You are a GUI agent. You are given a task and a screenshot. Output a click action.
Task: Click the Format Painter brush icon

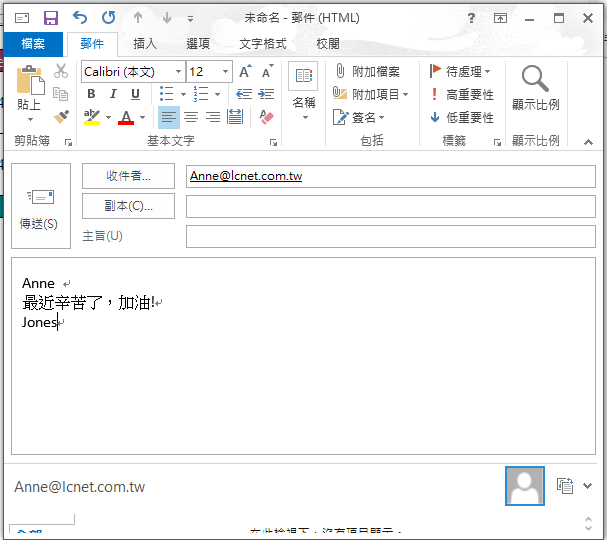pos(61,117)
